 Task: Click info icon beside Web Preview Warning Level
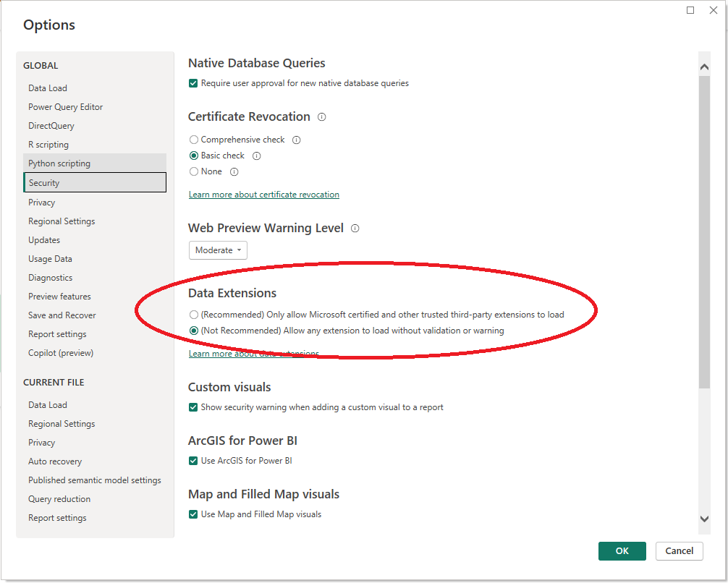tap(355, 229)
